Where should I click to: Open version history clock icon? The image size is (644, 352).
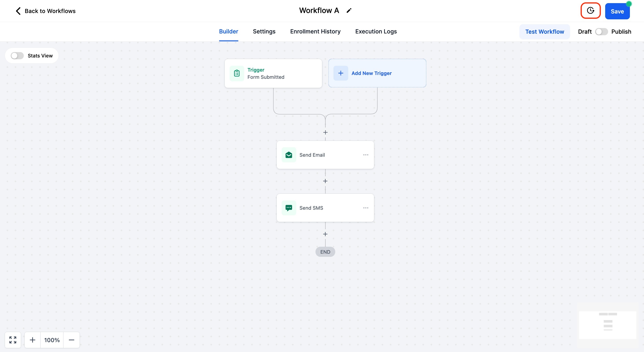point(590,11)
